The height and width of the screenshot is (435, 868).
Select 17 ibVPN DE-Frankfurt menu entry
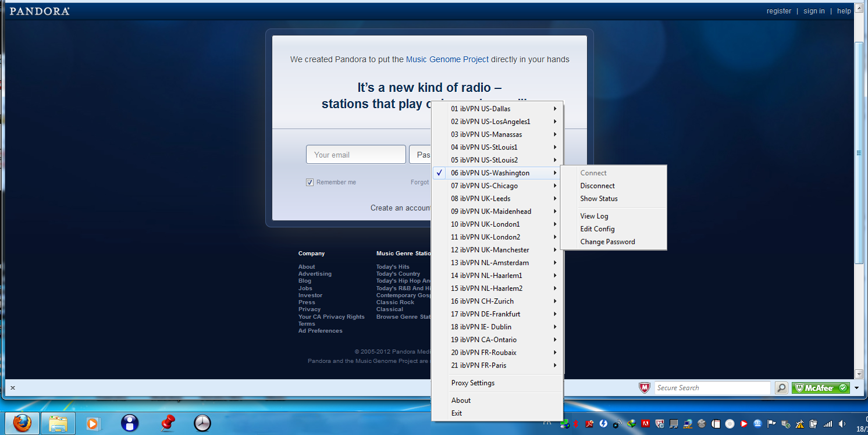point(497,314)
